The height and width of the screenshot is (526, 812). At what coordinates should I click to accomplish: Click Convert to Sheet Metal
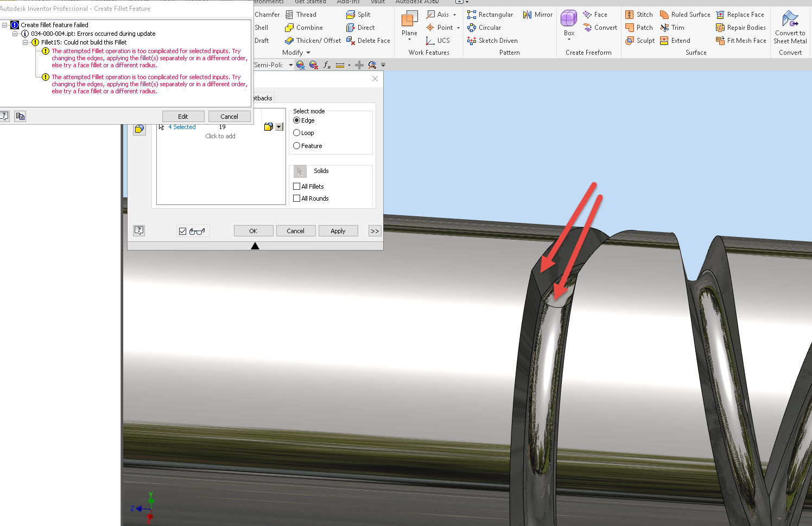(x=790, y=28)
